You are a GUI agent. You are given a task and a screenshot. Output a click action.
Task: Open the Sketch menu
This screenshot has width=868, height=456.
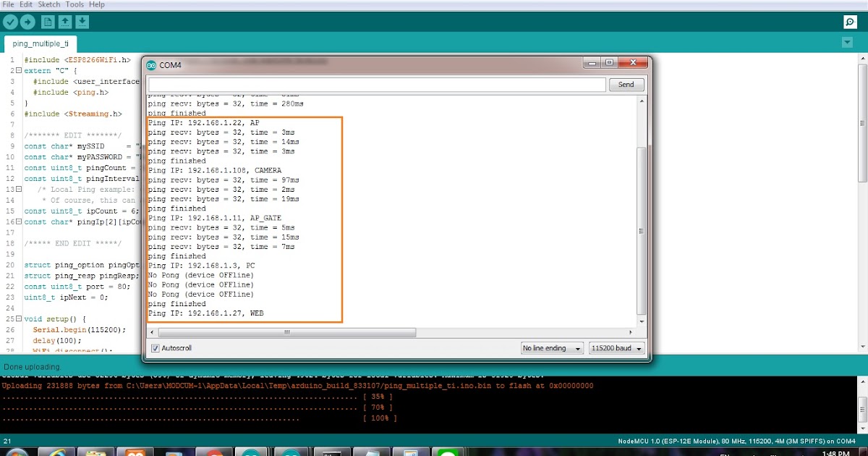pos(49,4)
